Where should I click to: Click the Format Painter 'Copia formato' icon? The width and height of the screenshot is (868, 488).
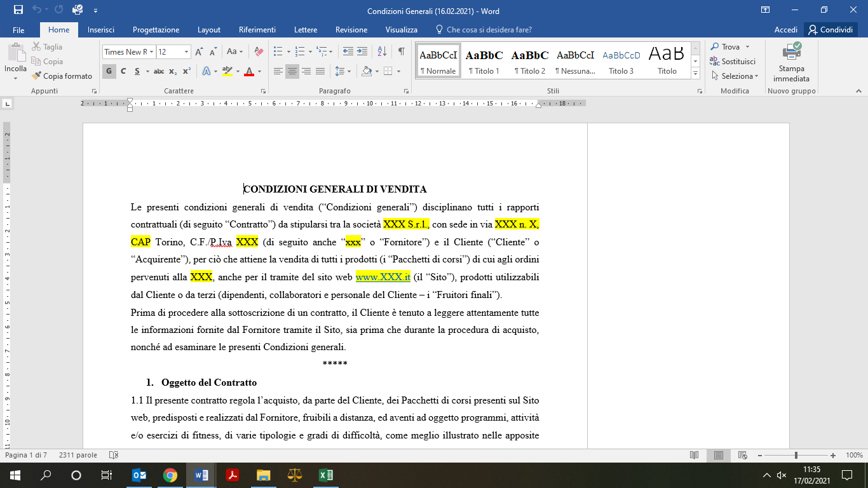coord(37,76)
